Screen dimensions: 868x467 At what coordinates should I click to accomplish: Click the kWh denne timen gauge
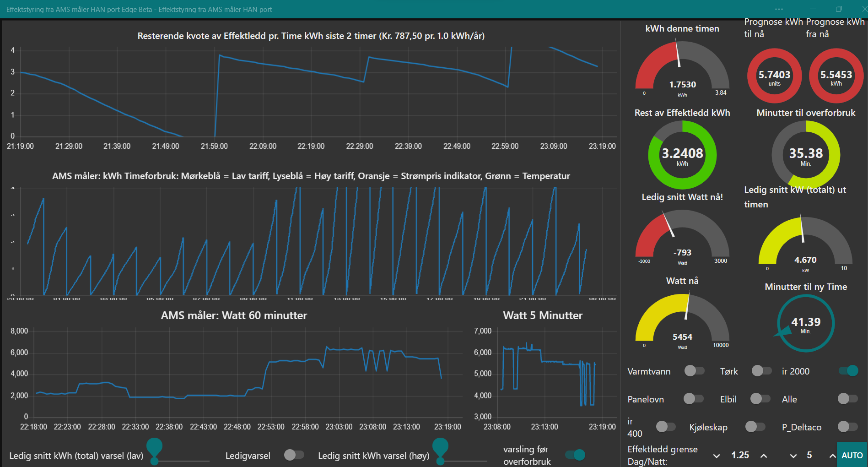[682, 69]
